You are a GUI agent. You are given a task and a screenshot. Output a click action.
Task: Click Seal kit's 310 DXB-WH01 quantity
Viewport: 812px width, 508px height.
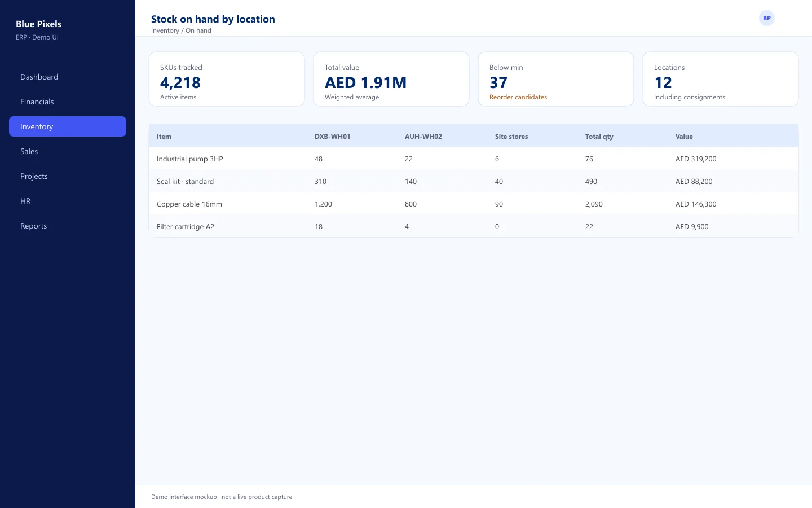coord(320,182)
